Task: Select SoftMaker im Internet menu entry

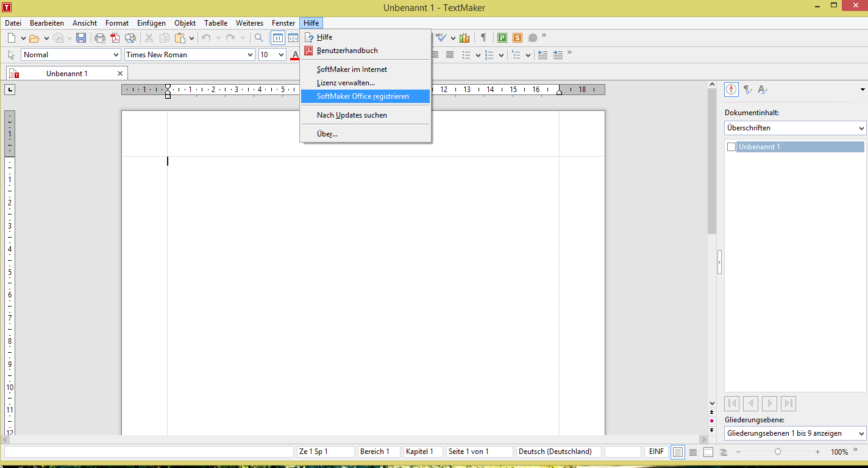Action: [365, 69]
